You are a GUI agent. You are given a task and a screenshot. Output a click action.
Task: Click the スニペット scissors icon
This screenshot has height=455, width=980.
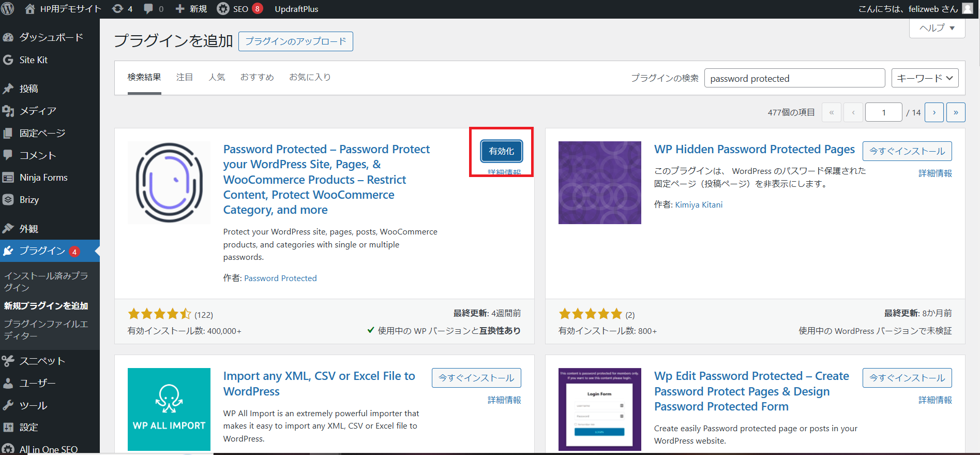pyautogui.click(x=8, y=361)
